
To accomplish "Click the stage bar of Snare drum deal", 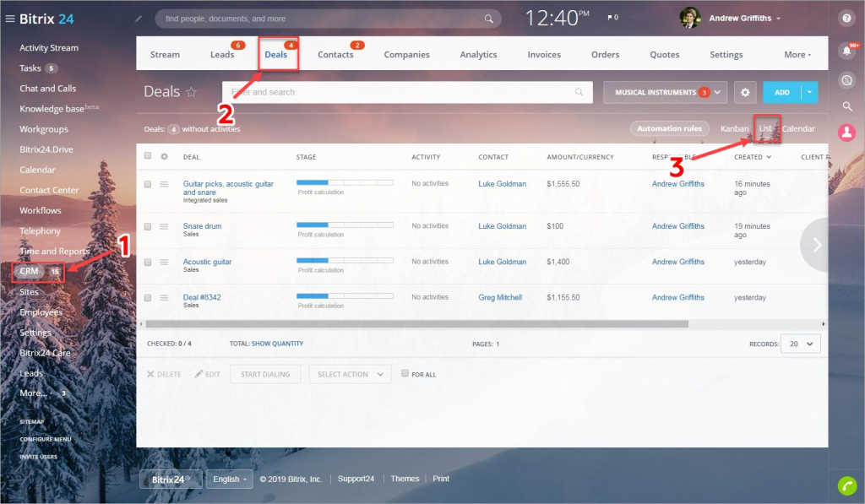I will pos(345,225).
